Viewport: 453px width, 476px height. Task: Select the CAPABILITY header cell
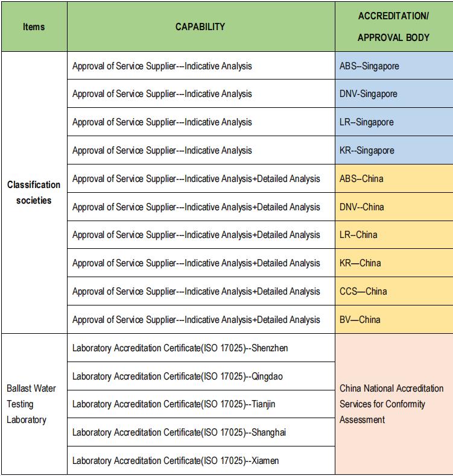[x=201, y=27]
